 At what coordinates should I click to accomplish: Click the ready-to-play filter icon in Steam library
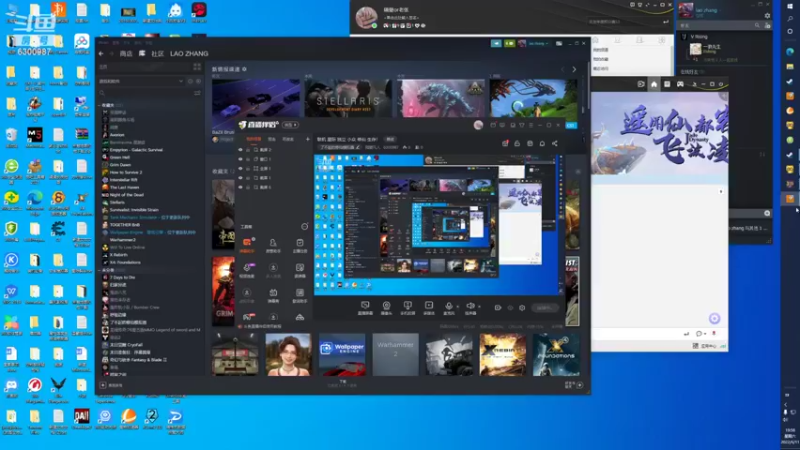198,81
